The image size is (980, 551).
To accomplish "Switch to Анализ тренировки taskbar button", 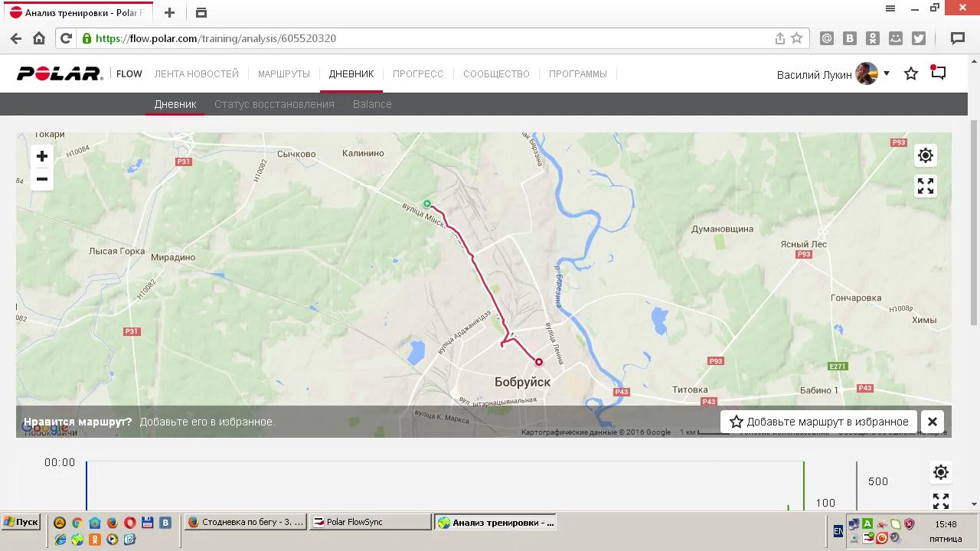I will 495,523.
